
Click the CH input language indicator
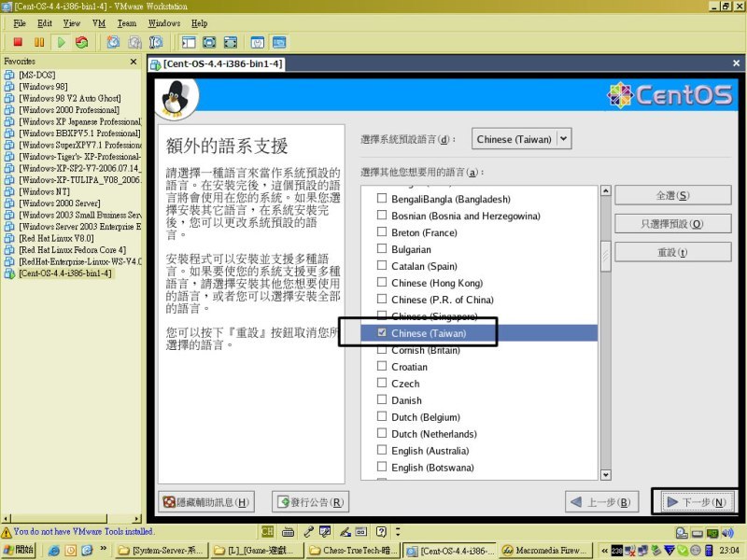(268, 531)
